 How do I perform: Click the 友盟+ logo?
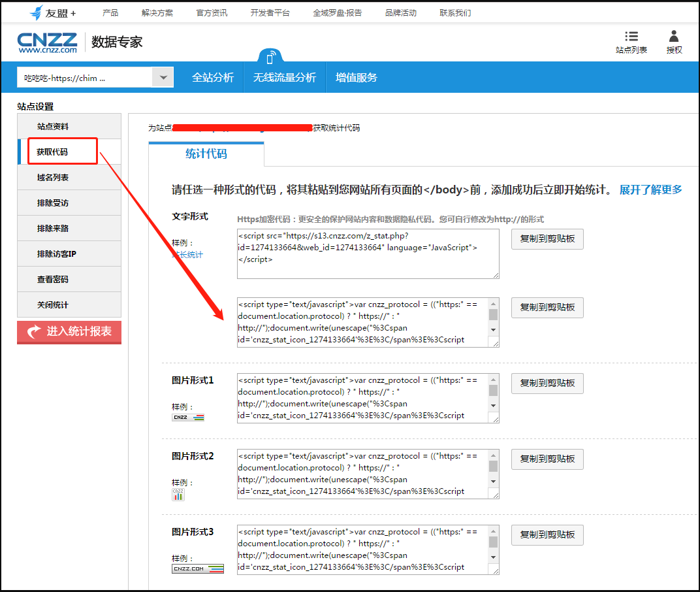tap(53, 13)
